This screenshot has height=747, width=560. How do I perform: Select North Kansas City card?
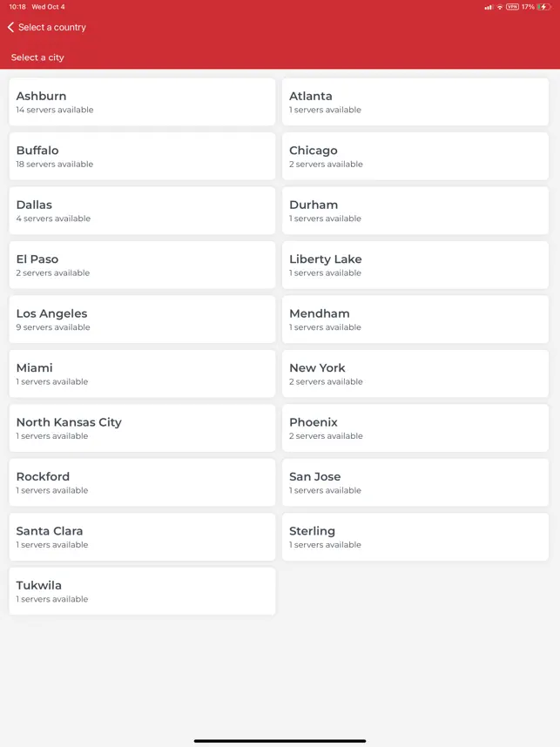click(x=142, y=427)
